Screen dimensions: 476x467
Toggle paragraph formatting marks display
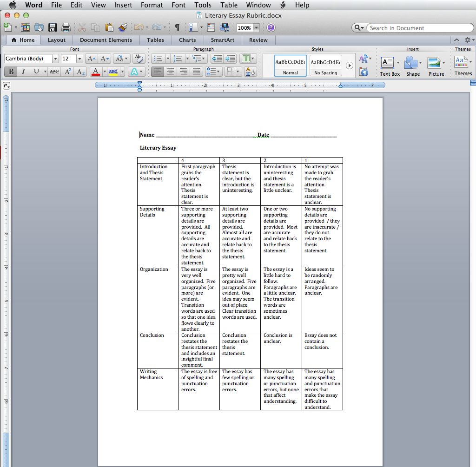coord(177,27)
